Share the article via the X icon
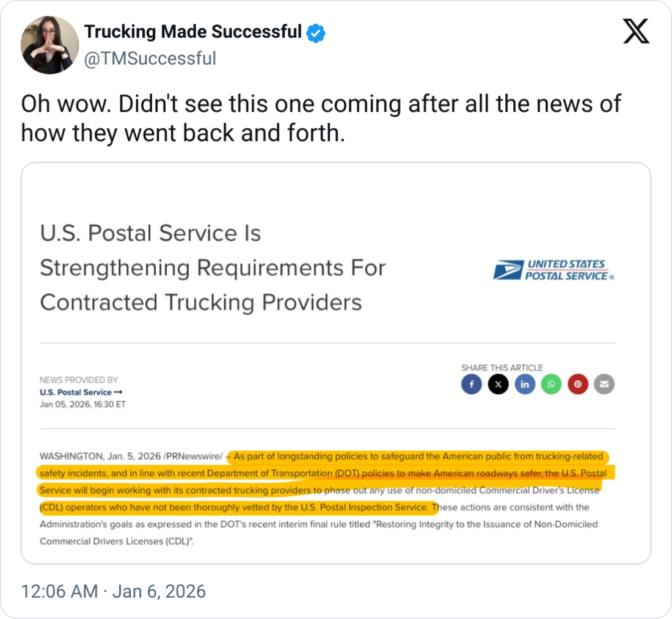Image resolution: width=672 pixels, height=619 pixels. [499, 384]
